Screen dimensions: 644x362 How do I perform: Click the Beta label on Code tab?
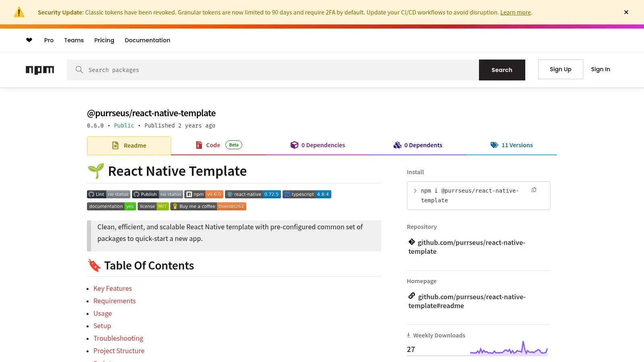[x=234, y=145]
